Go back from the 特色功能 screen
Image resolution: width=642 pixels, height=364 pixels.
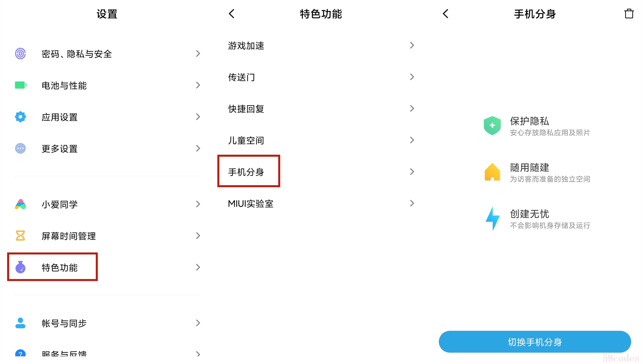tap(232, 14)
